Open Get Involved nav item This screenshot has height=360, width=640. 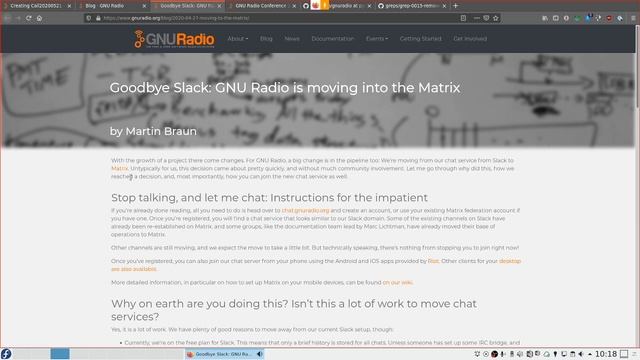pyautogui.click(x=470, y=39)
